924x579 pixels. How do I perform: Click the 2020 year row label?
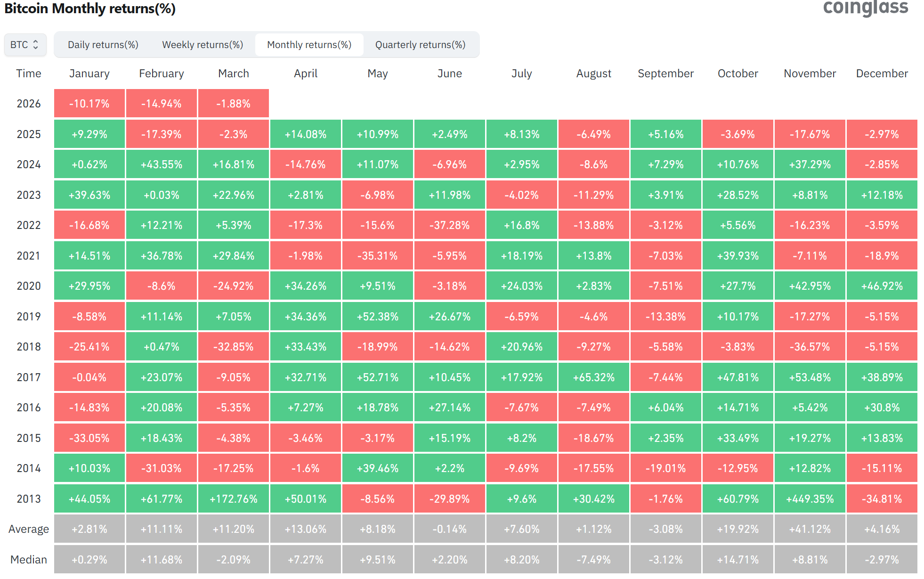[29, 286]
